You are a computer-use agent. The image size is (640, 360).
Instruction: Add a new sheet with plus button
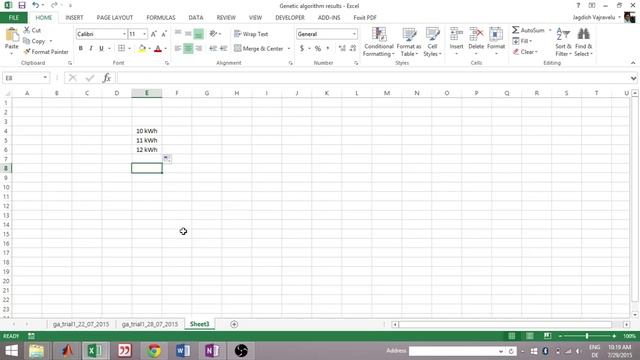click(234, 324)
